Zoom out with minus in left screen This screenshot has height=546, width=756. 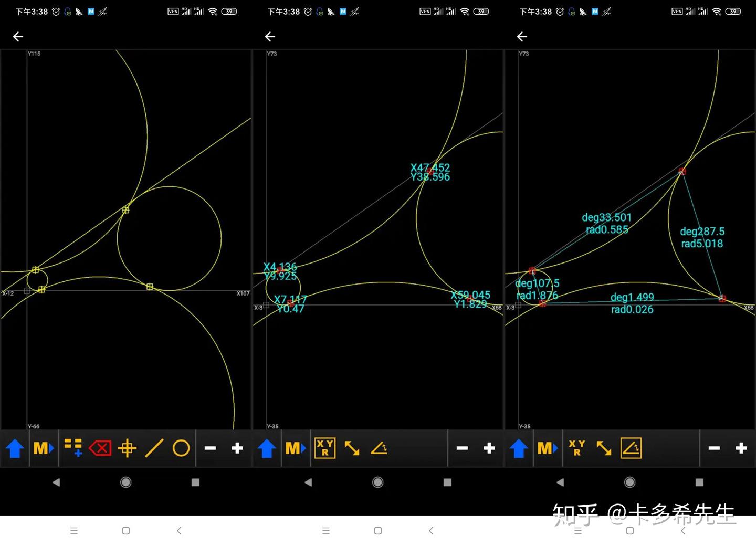pos(210,448)
